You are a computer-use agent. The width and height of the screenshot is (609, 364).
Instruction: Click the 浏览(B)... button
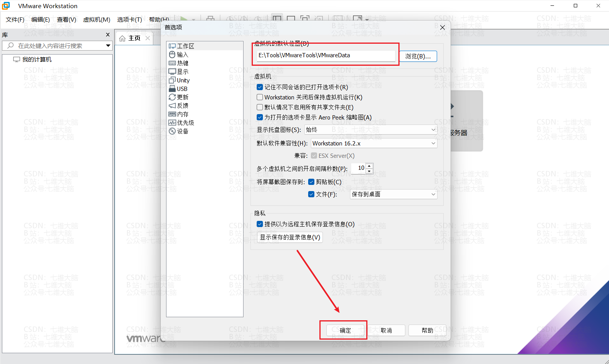point(418,56)
